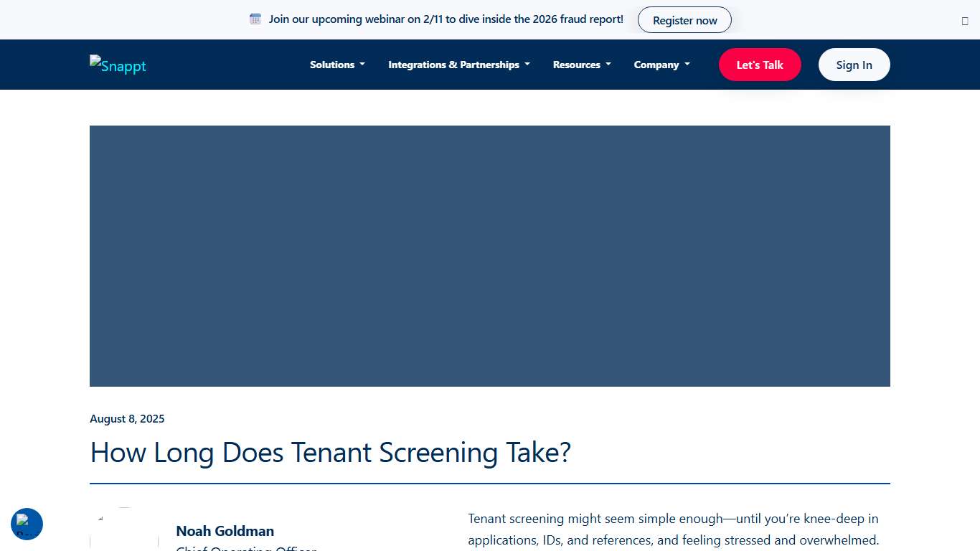Image resolution: width=980 pixels, height=551 pixels.
Task: Select the August 8, 2025 date text
Action: coord(127,418)
